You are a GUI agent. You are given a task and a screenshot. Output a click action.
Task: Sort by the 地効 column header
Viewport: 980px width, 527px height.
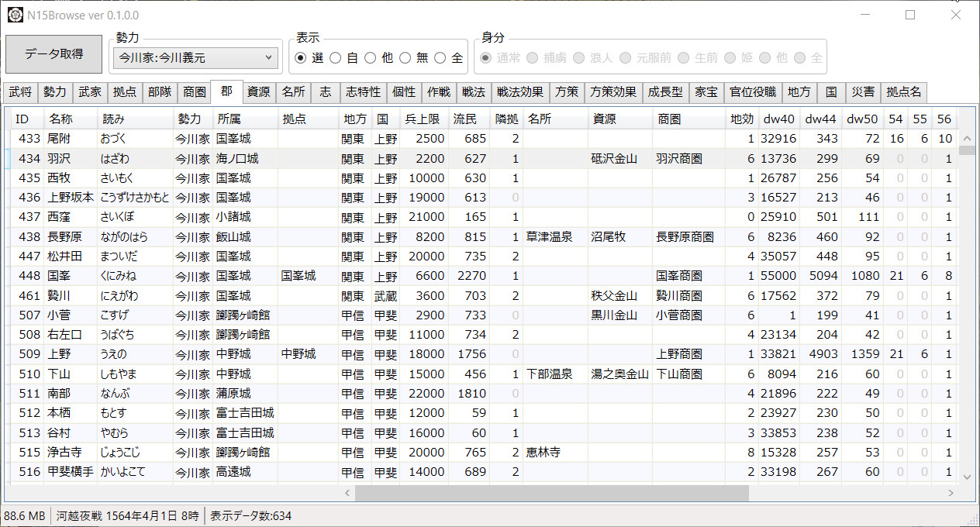pyautogui.click(x=741, y=119)
